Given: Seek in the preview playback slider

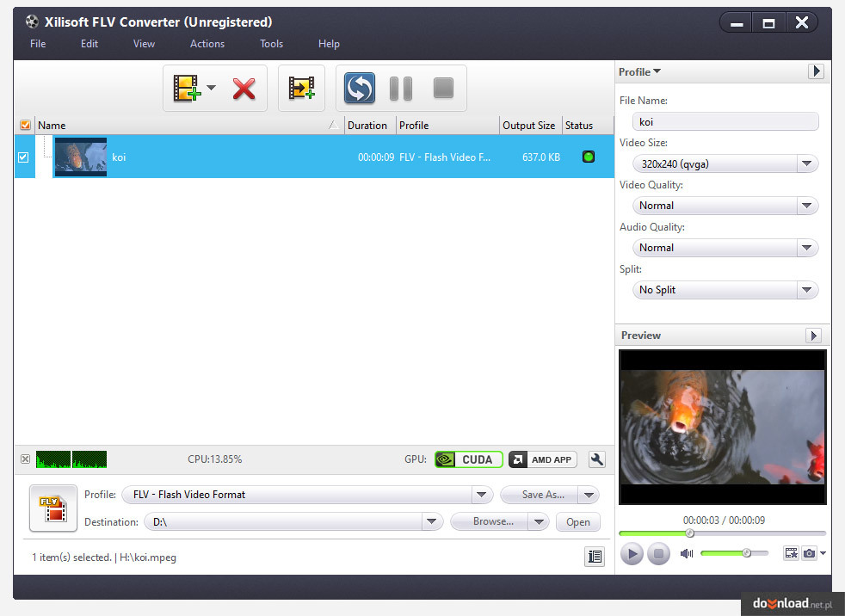Looking at the screenshot, I should pos(722,533).
